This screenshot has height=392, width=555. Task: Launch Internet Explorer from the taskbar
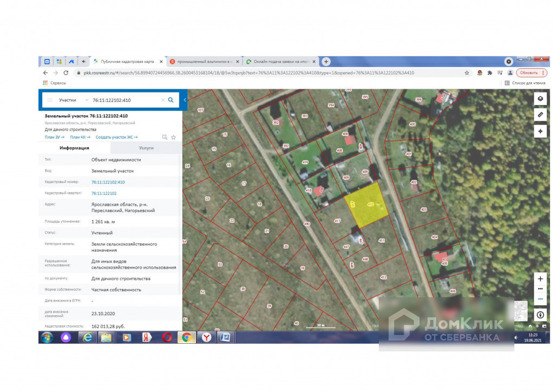tap(87, 337)
